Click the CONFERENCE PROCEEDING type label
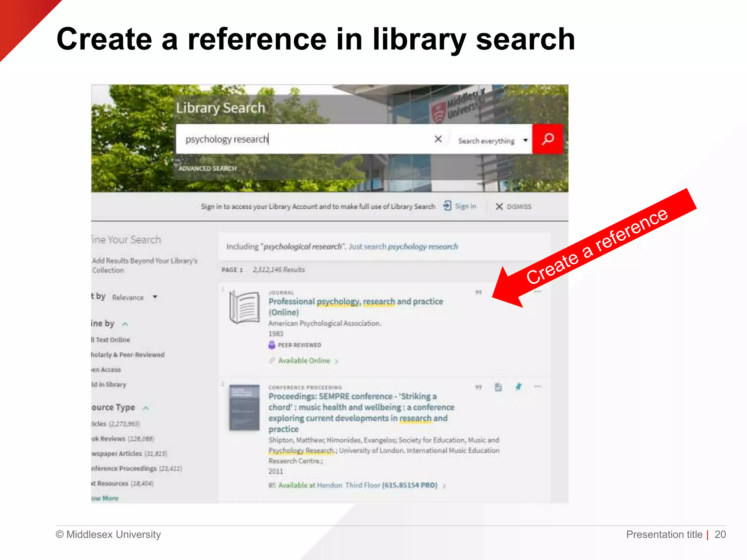Screen dimensions: 747x560 click(305, 387)
